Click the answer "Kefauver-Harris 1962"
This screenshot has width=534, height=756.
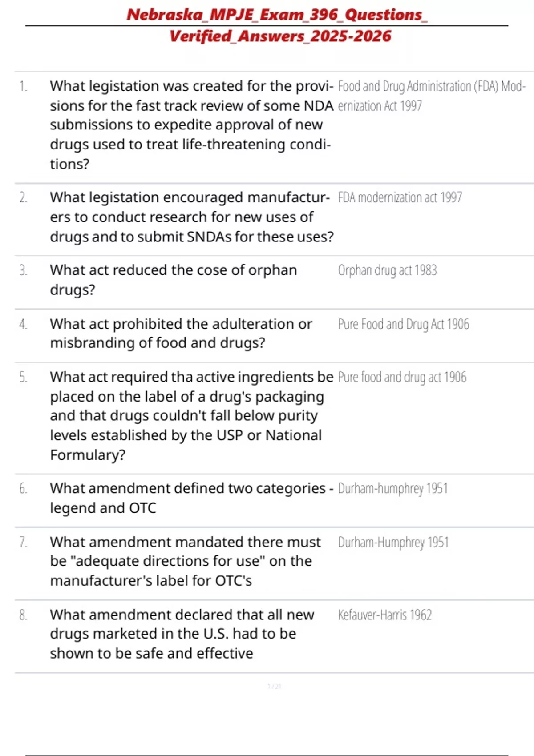pyautogui.click(x=384, y=615)
